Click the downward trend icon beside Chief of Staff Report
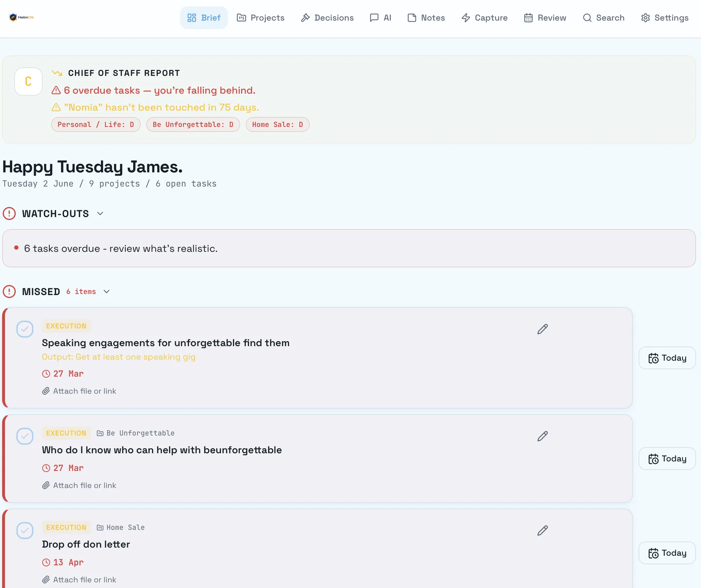The image size is (701, 588). 57,73
